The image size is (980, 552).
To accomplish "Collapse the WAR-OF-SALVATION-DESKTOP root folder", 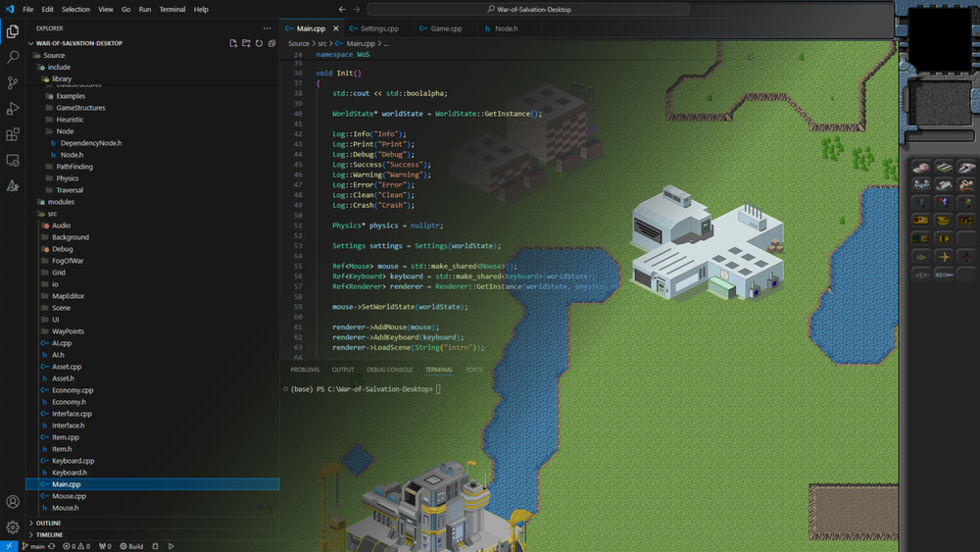I will pyautogui.click(x=78, y=43).
